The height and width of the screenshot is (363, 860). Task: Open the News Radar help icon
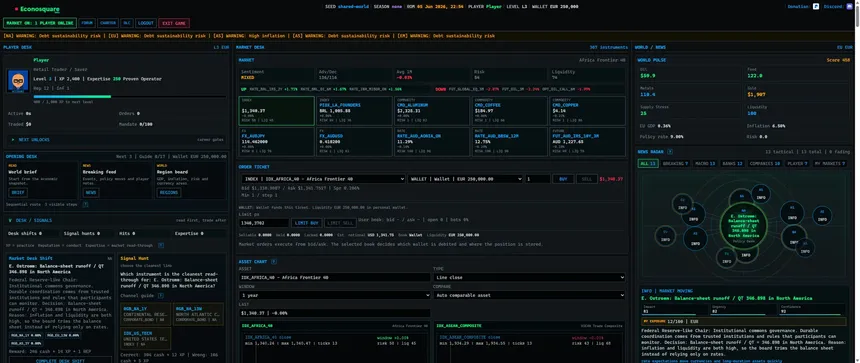click(670, 151)
